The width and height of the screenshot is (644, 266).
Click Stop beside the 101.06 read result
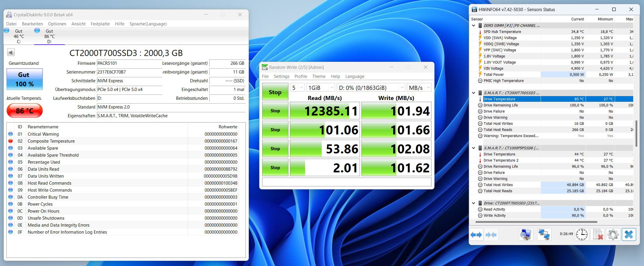tap(275, 129)
